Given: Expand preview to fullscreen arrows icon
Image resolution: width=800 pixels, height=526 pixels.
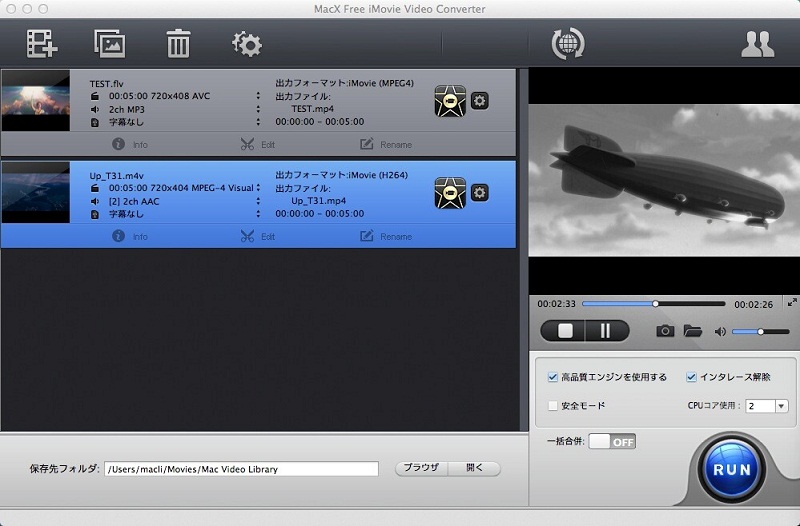Looking at the screenshot, I should click(x=792, y=303).
